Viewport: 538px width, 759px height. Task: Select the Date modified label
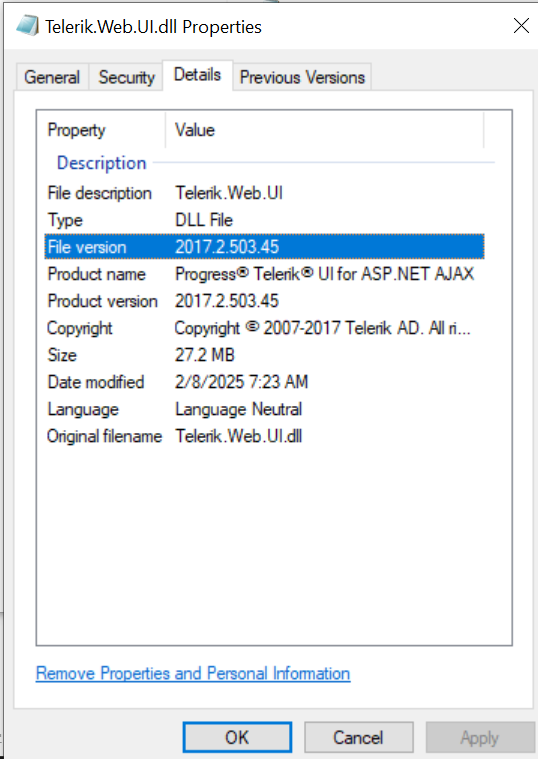95,382
